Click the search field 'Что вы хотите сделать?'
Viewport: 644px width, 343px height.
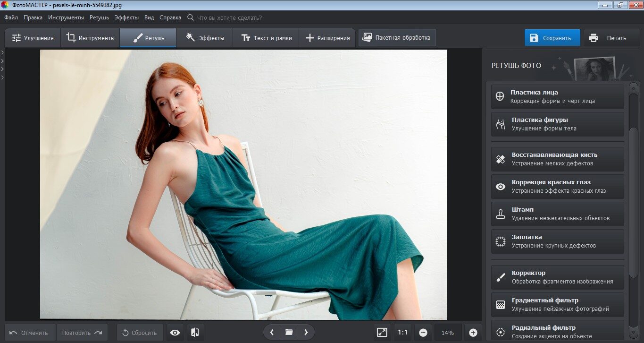(x=229, y=17)
